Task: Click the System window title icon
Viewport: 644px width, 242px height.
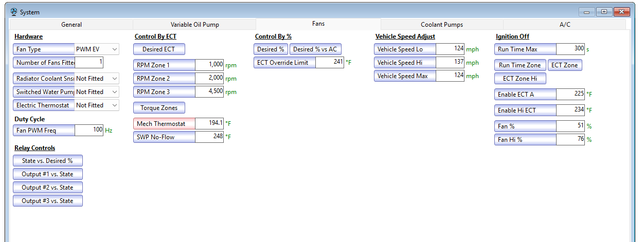Action: pos(14,12)
